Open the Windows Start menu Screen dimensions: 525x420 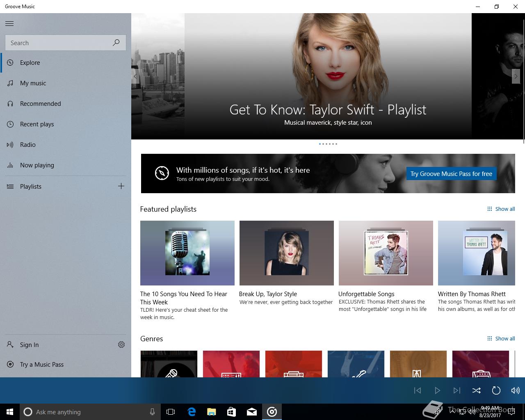pos(10,412)
